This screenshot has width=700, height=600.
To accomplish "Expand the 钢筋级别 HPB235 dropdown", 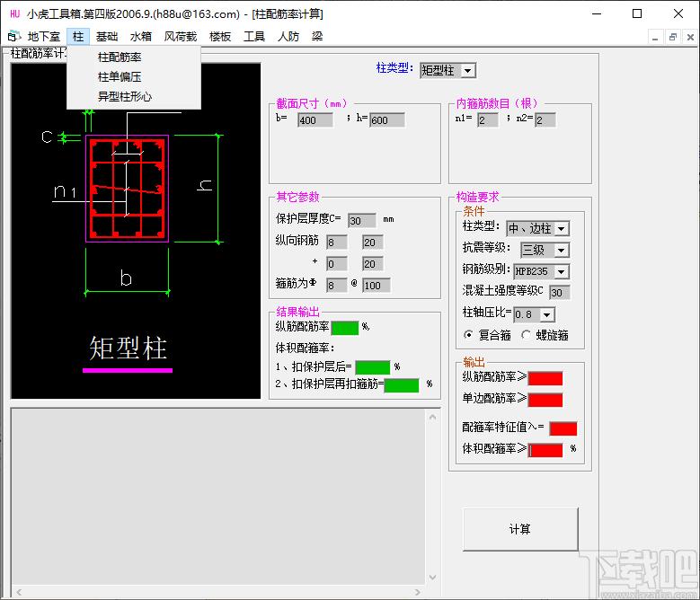I will click(562, 271).
